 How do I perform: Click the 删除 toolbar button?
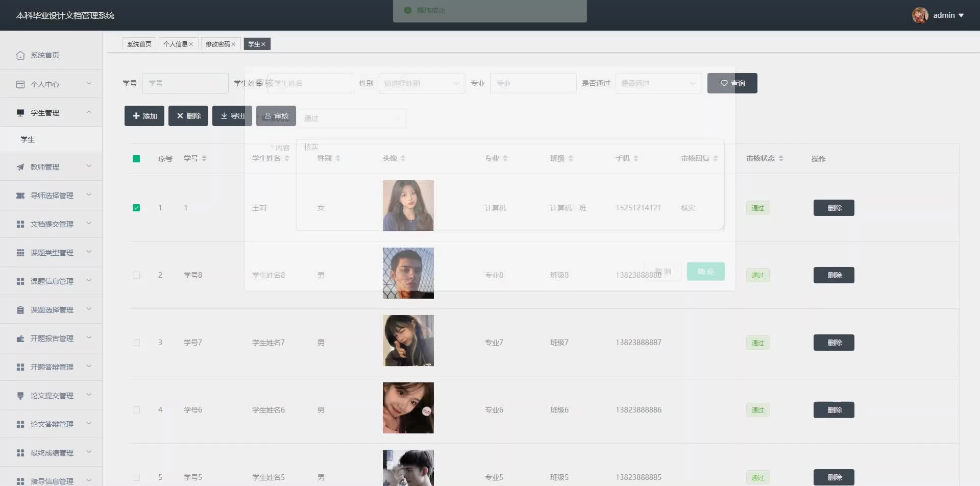point(188,116)
